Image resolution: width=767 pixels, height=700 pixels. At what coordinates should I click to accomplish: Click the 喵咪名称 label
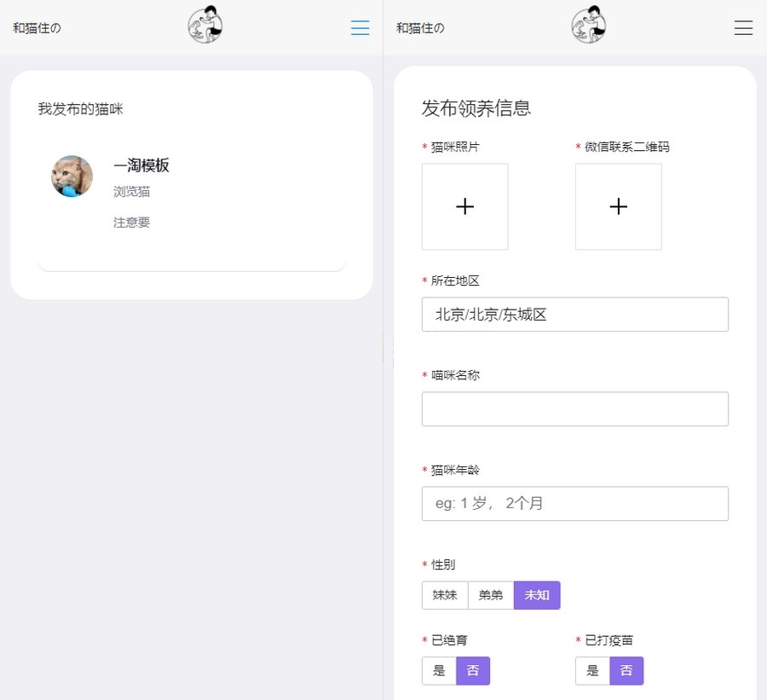pyautogui.click(x=455, y=375)
